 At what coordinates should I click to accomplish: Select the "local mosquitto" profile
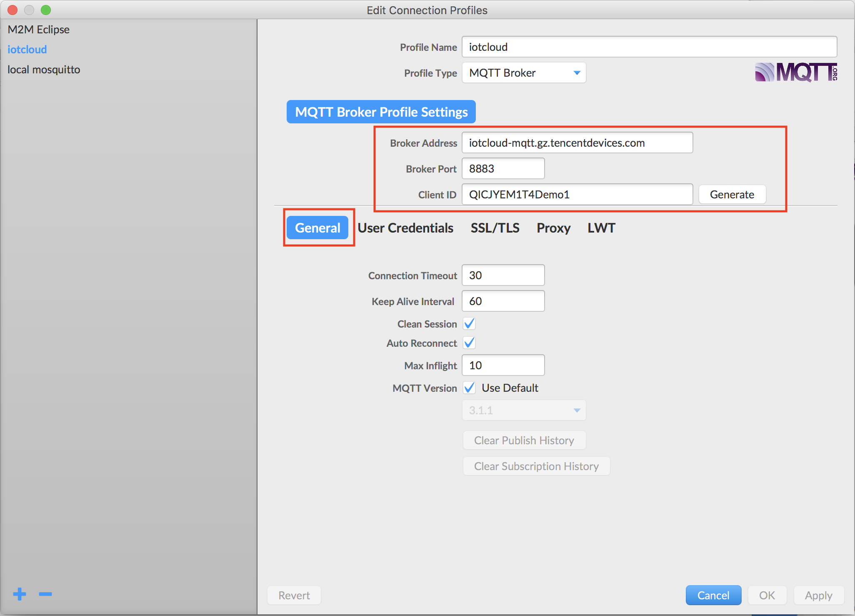[43, 69]
